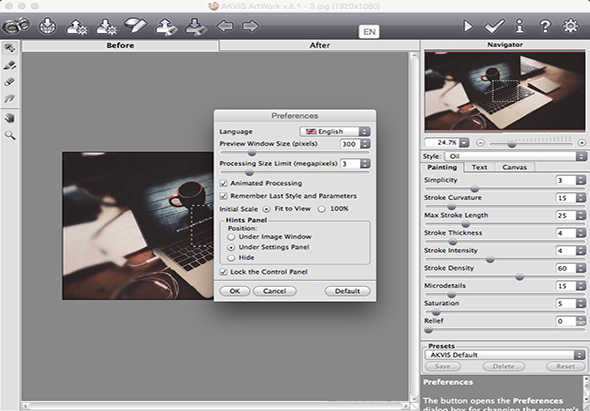Select the Hand tool
Viewport: 590px width, 411px height.
tap(9, 118)
